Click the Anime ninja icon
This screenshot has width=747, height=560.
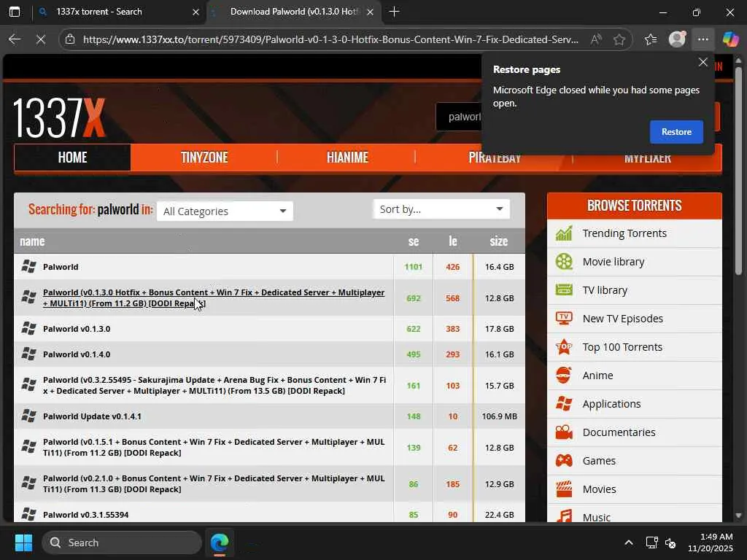point(564,376)
